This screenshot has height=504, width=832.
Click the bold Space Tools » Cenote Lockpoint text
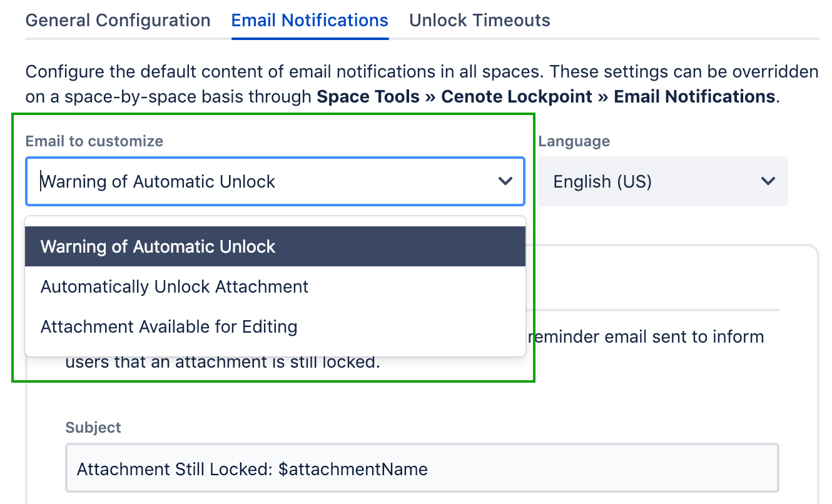click(x=454, y=97)
